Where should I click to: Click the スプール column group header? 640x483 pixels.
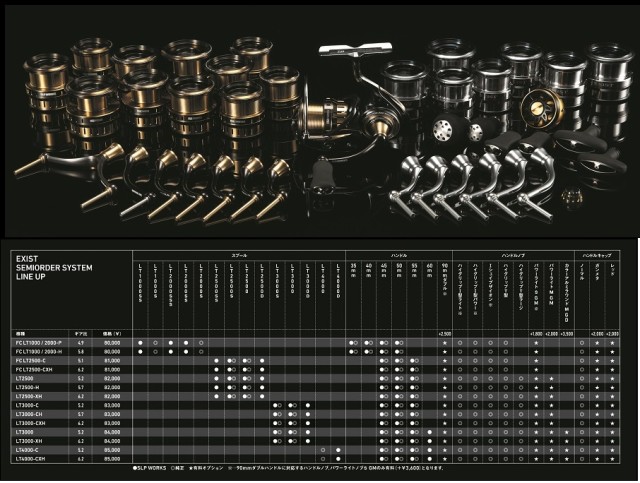click(x=240, y=257)
